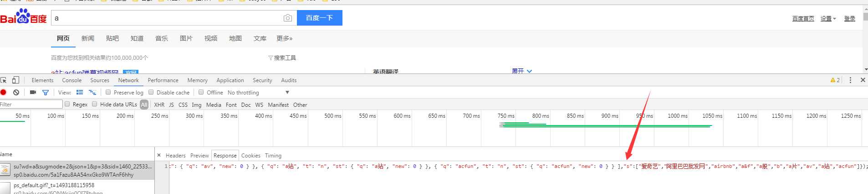This screenshot has height=194, width=868.
Task: Filter requests by Font
Action: tap(231, 105)
